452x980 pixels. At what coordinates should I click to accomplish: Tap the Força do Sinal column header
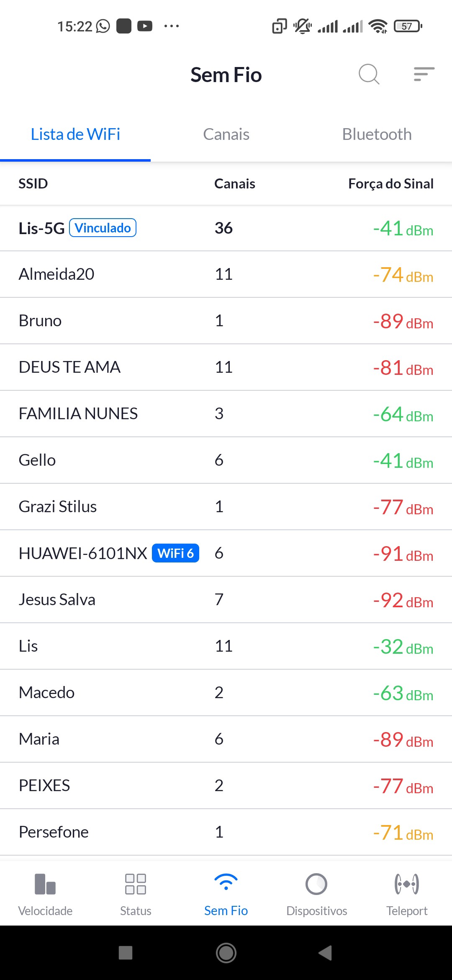coord(390,183)
